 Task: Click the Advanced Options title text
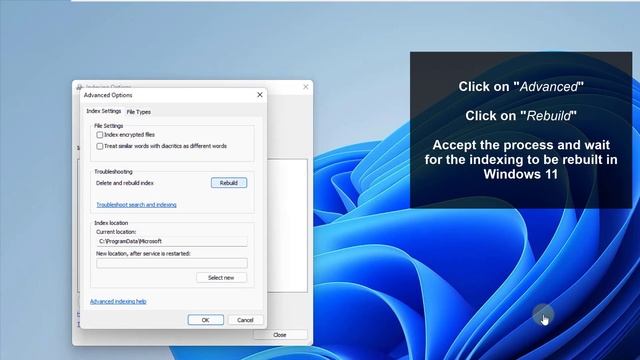(108, 95)
